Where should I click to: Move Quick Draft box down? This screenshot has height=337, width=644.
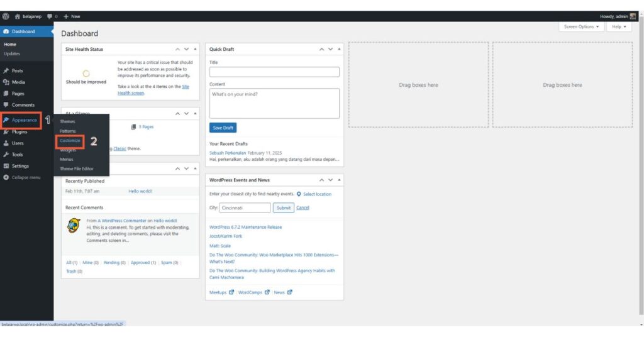[x=331, y=49]
